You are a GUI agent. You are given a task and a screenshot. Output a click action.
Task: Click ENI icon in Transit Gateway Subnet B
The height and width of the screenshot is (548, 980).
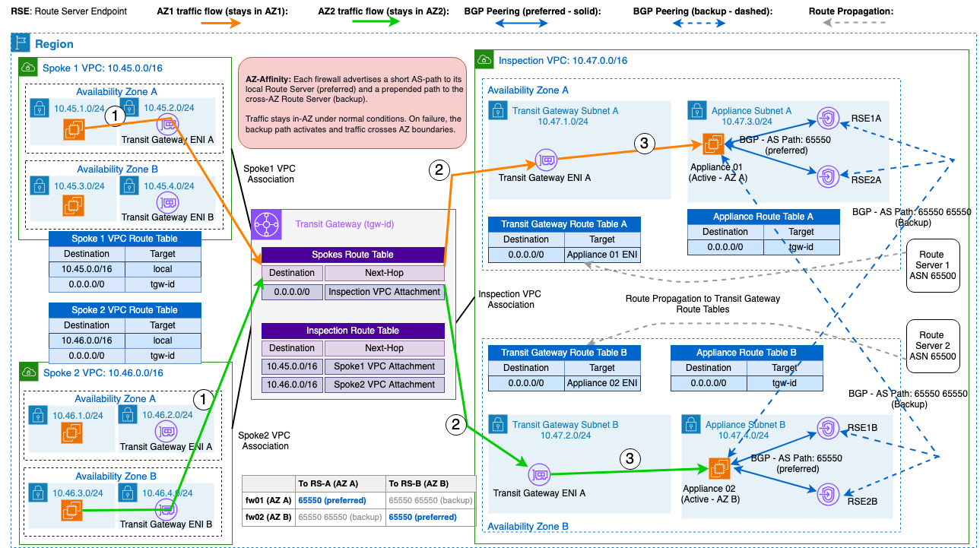[x=539, y=475]
